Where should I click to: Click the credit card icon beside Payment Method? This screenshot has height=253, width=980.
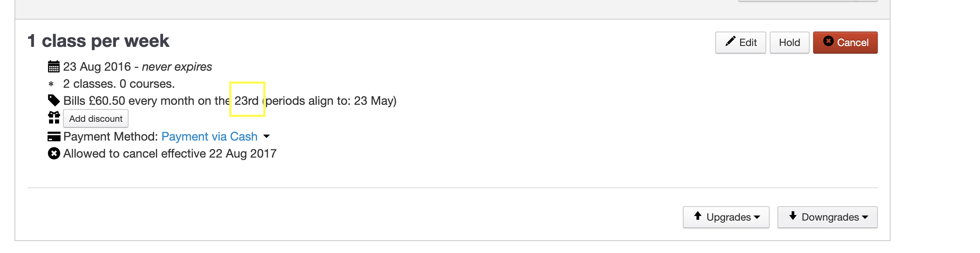(54, 137)
